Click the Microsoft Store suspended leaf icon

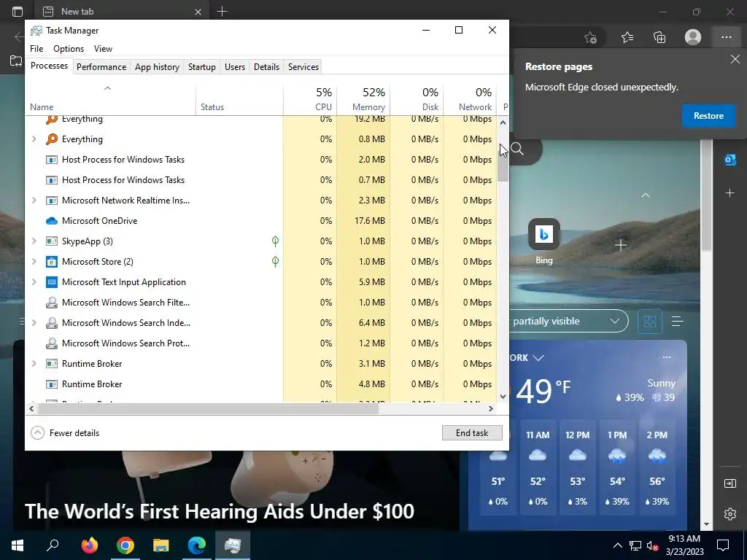[275, 262]
